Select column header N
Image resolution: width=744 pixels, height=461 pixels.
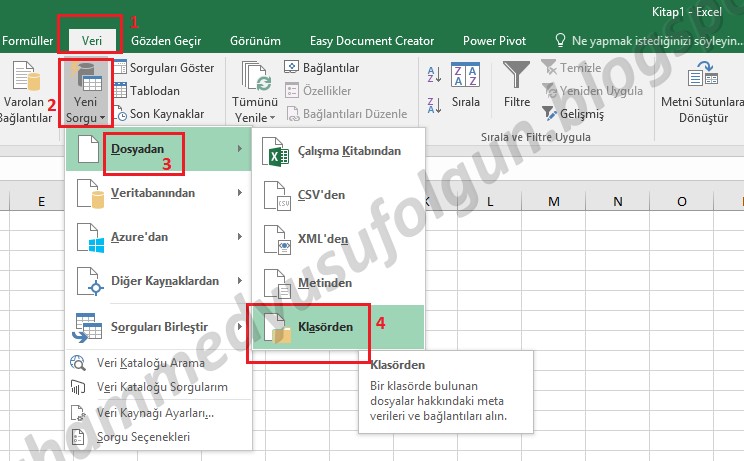(618, 202)
